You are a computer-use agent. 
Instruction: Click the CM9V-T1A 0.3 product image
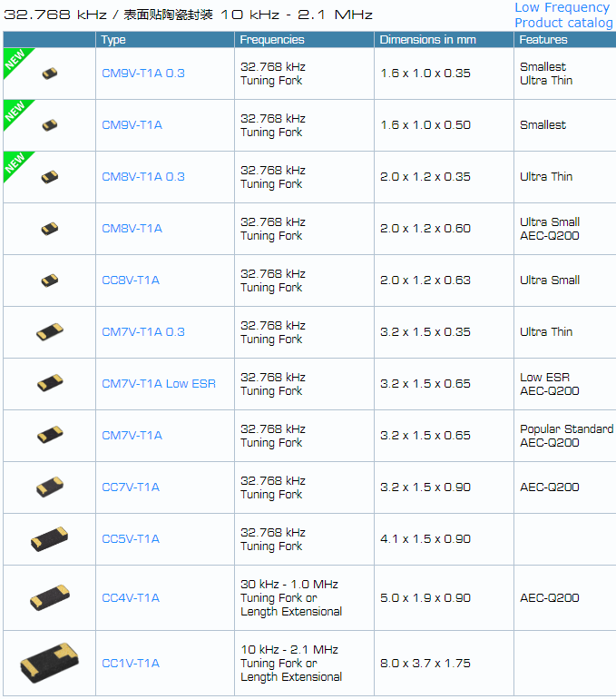50,74
